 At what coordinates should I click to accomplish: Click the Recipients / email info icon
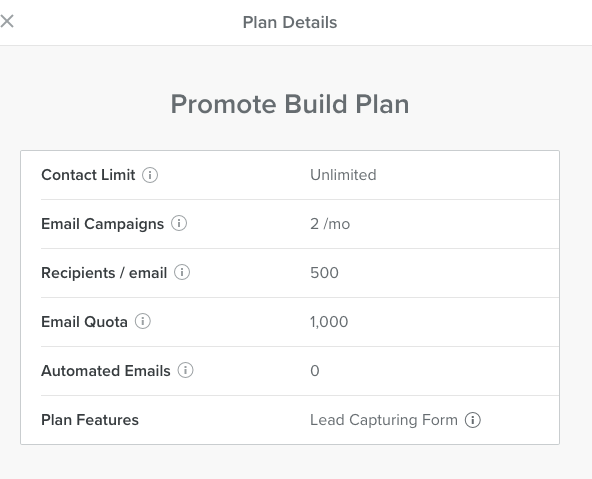point(182,272)
